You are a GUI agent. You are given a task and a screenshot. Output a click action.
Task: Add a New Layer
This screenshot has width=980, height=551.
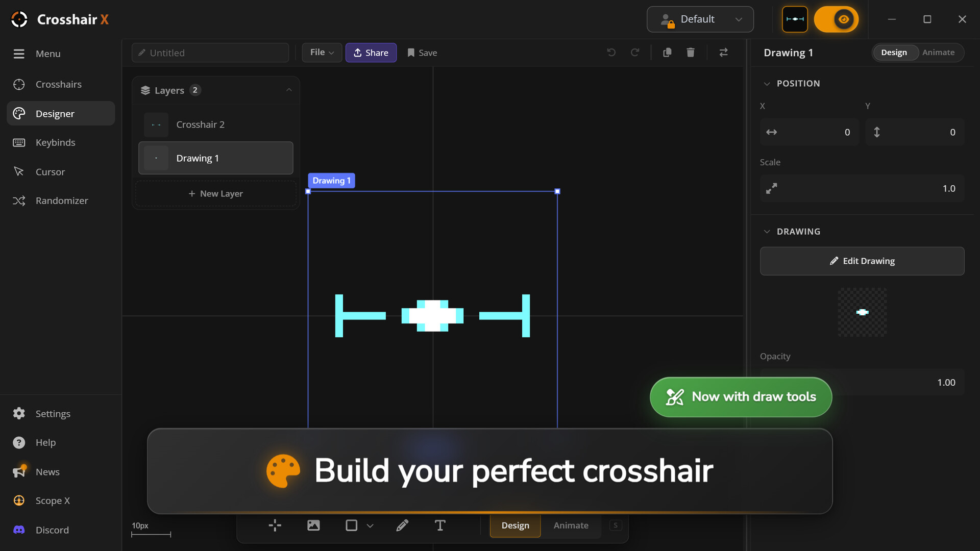pos(215,194)
